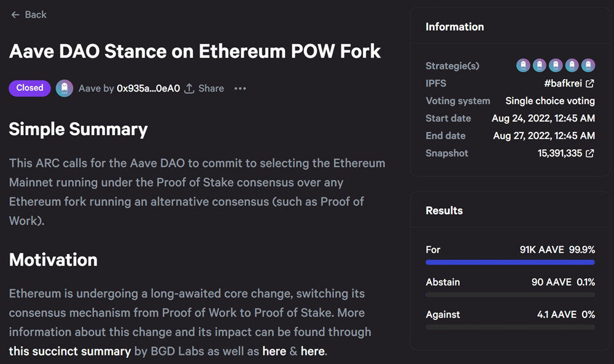This screenshot has width=614, height=364.
Task: Open author address 0x935a...0eA0
Action: (x=148, y=88)
